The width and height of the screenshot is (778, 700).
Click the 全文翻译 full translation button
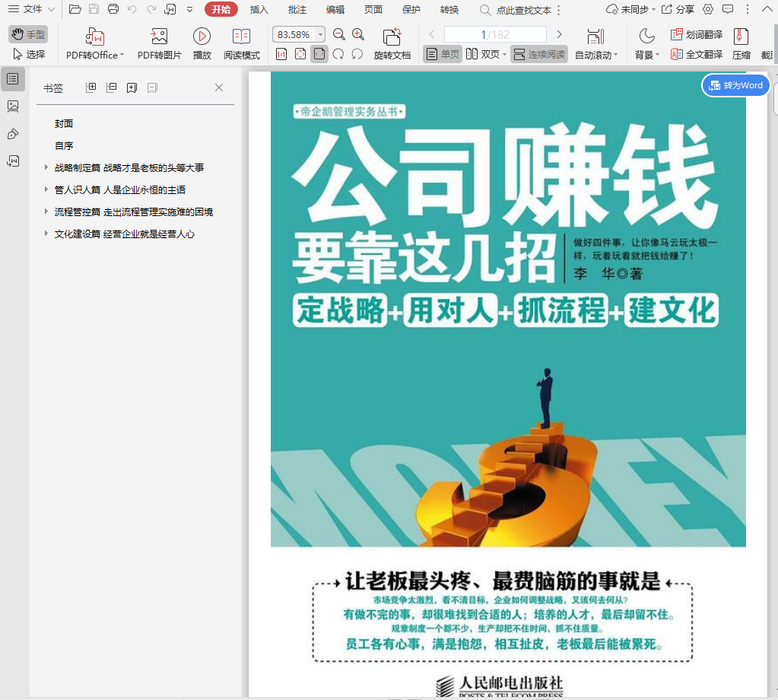[696, 54]
